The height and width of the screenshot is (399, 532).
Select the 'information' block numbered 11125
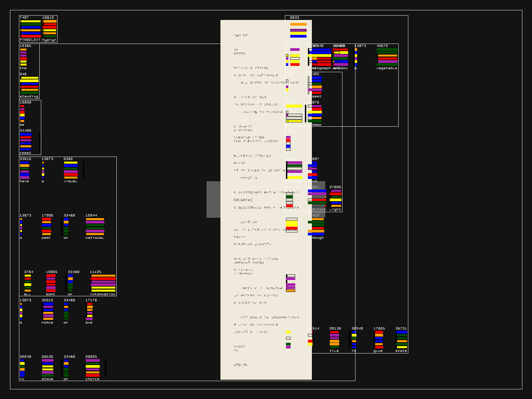[103, 283]
